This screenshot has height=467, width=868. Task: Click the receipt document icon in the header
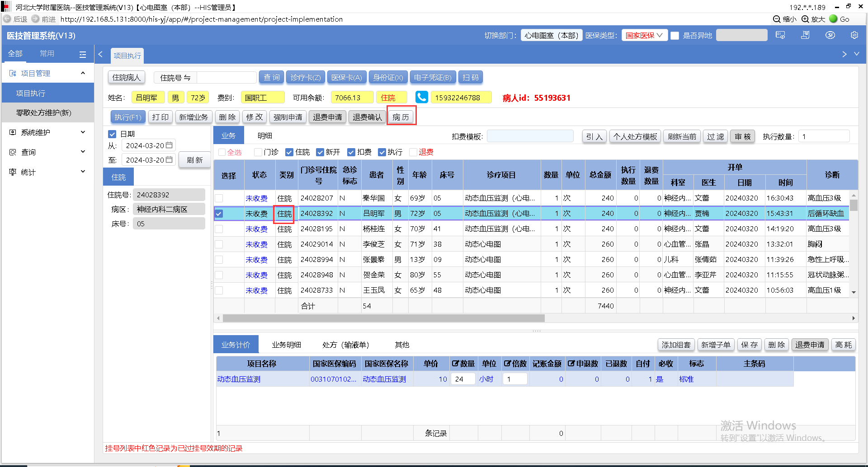click(x=805, y=35)
